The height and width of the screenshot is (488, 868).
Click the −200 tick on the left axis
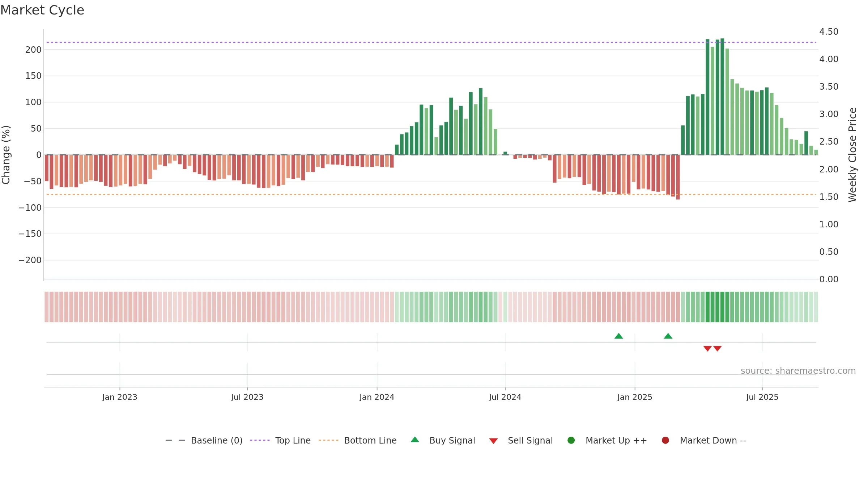pyautogui.click(x=30, y=260)
